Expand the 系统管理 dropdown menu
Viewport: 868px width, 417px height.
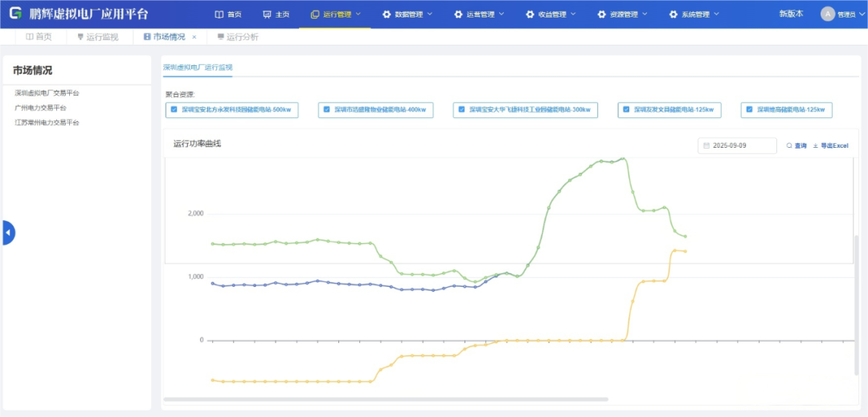(x=694, y=14)
